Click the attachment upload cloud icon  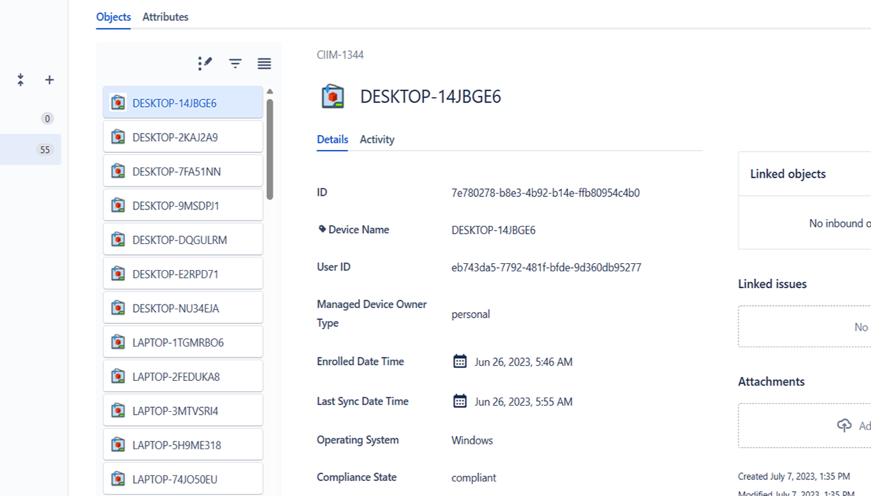coord(844,425)
